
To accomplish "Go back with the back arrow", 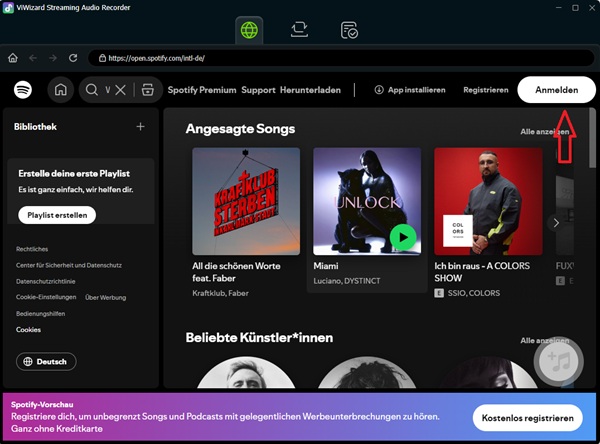I will (33, 58).
